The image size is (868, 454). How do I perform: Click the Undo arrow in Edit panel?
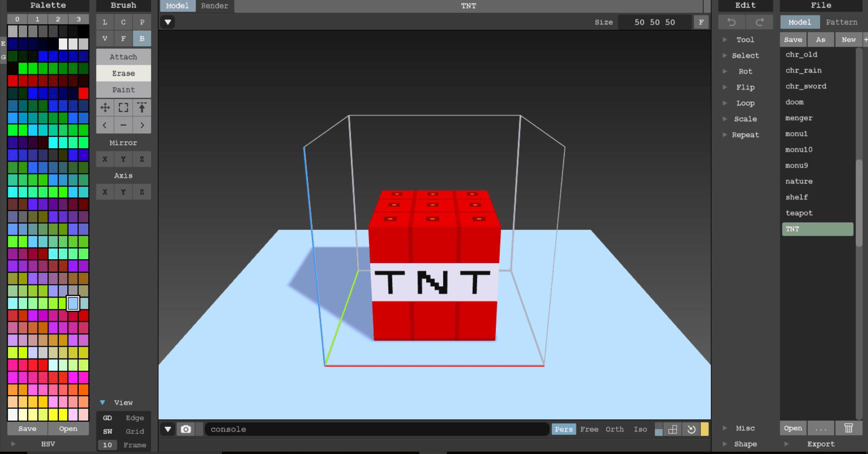pyautogui.click(x=731, y=22)
